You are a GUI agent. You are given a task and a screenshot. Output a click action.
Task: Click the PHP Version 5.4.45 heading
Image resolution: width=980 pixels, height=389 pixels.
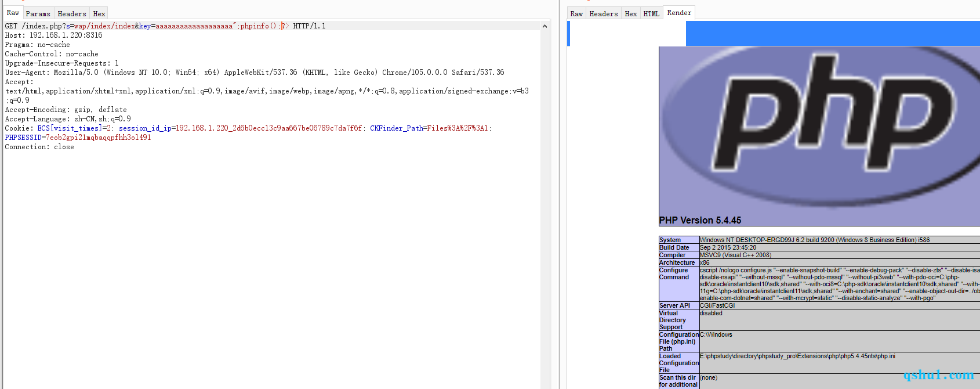700,221
